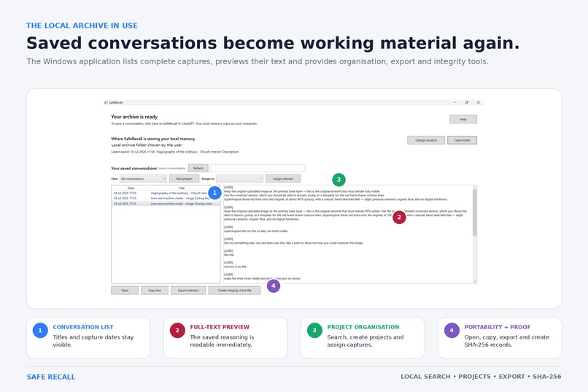588x392 pixels.
Task: Sort by the Date column header
Action: 131,188
